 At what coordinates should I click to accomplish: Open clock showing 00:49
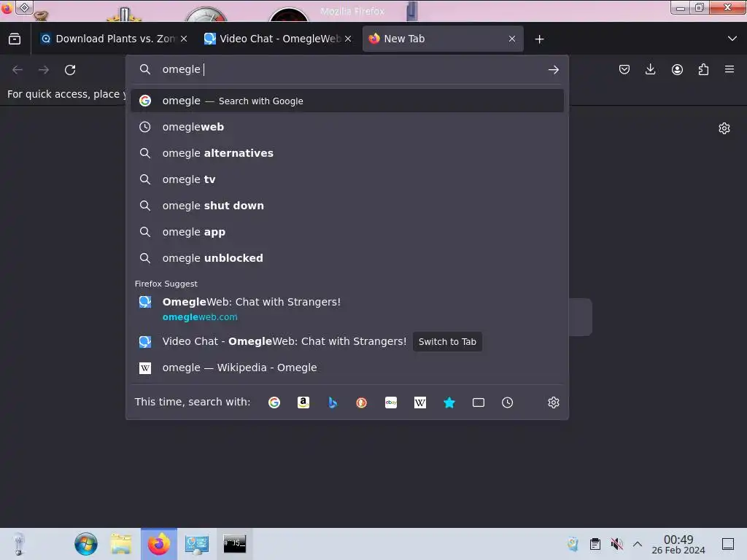pyautogui.click(x=678, y=544)
